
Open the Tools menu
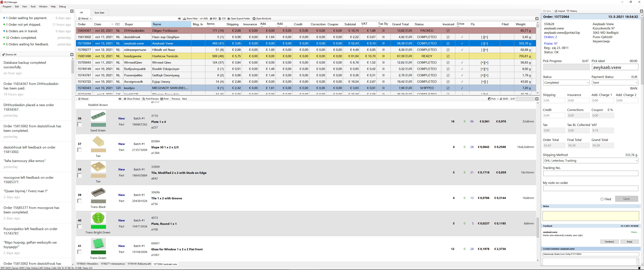click(33, 7)
